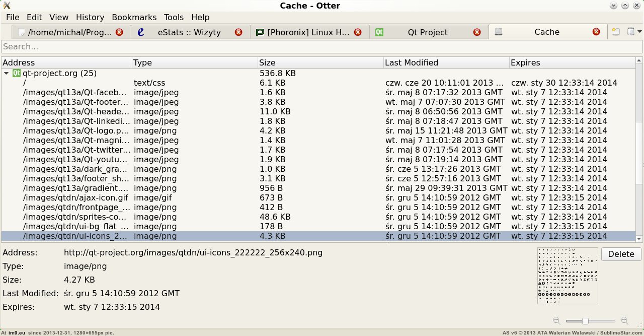Sort the list by the Last Modified column
The width and height of the screenshot is (644, 336).
point(446,62)
